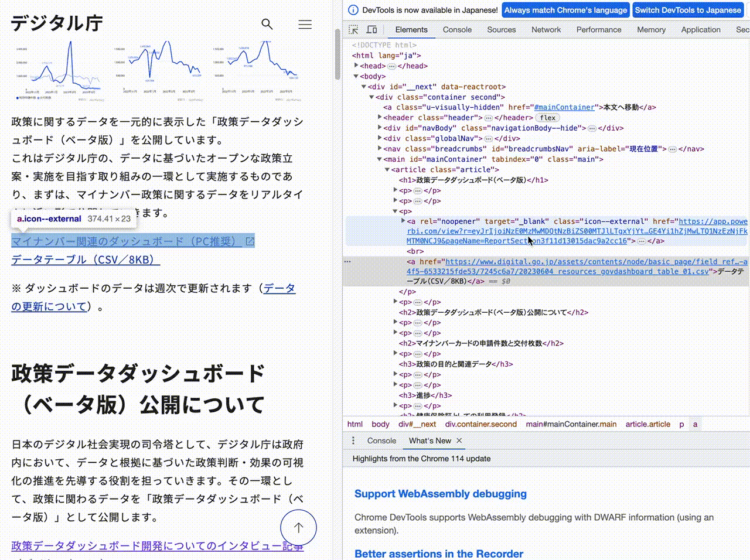
Task: Expand the header class header node
Action: (380, 118)
